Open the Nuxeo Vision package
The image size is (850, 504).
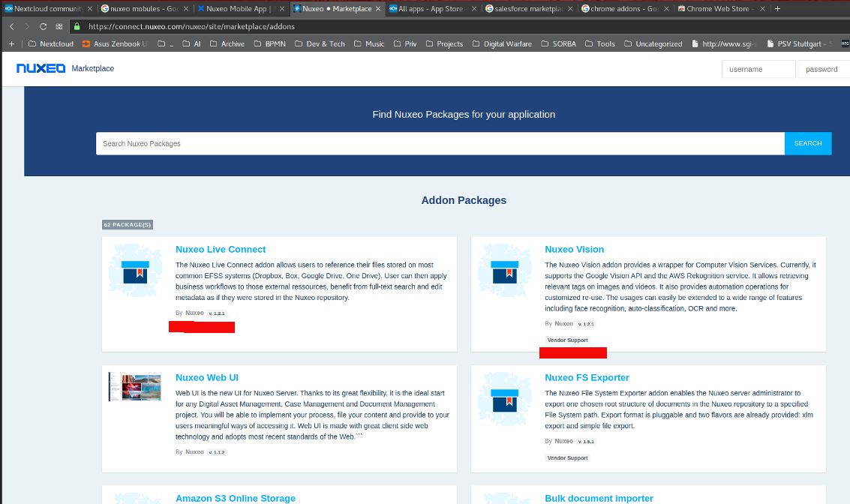[x=574, y=249]
